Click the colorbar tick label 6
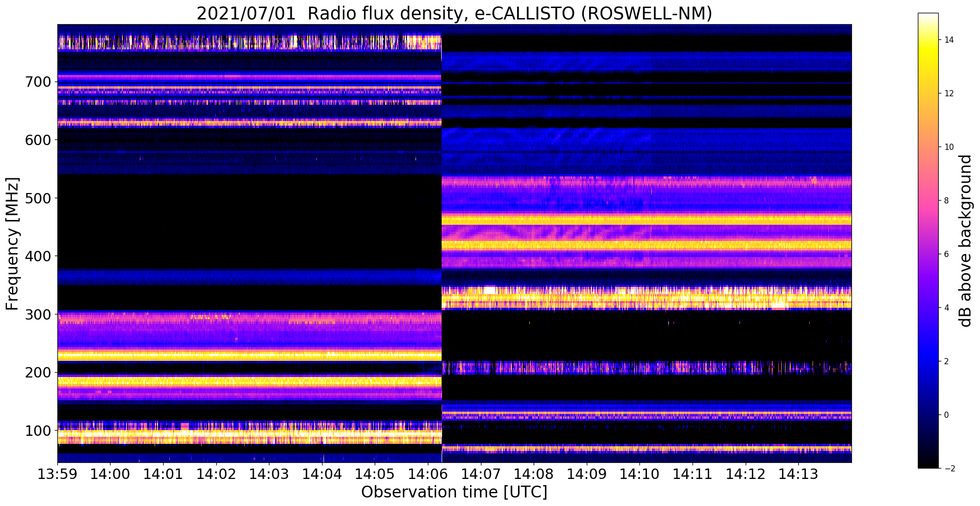 point(946,254)
